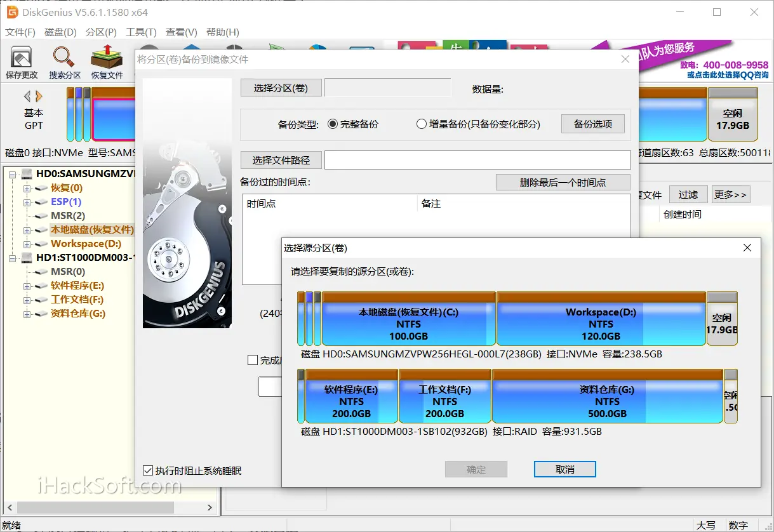Toggle the prevent system sleep (执行时阻止系统睡眠) checkbox
This screenshot has width=774, height=532.
(148, 470)
